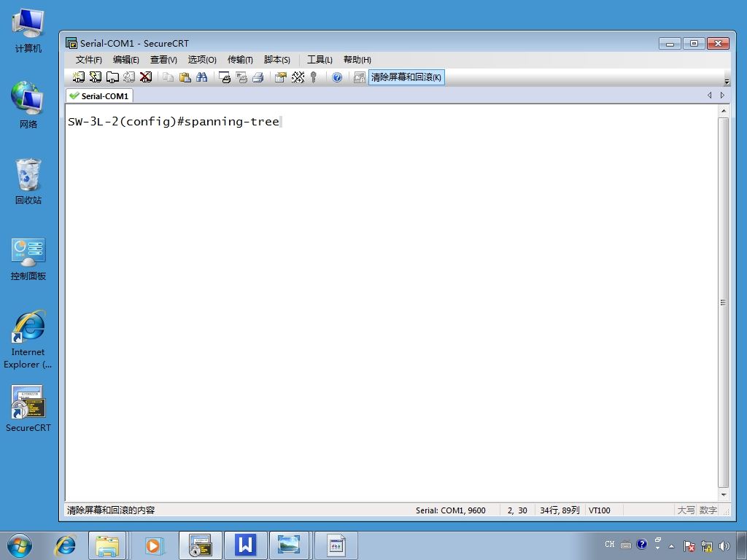The height and width of the screenshot is (560, 747).
Task: Click the file explorer taskbar icon
Action: [x=107, y=545]
